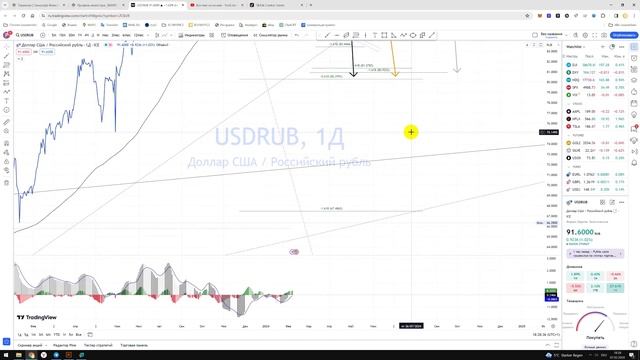Open the Fibonacci tools in the left toolbar

click(x=6, y=65)
